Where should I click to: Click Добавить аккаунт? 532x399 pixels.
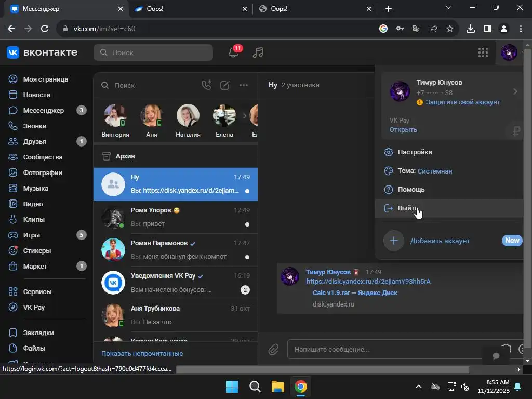(440, 241)
